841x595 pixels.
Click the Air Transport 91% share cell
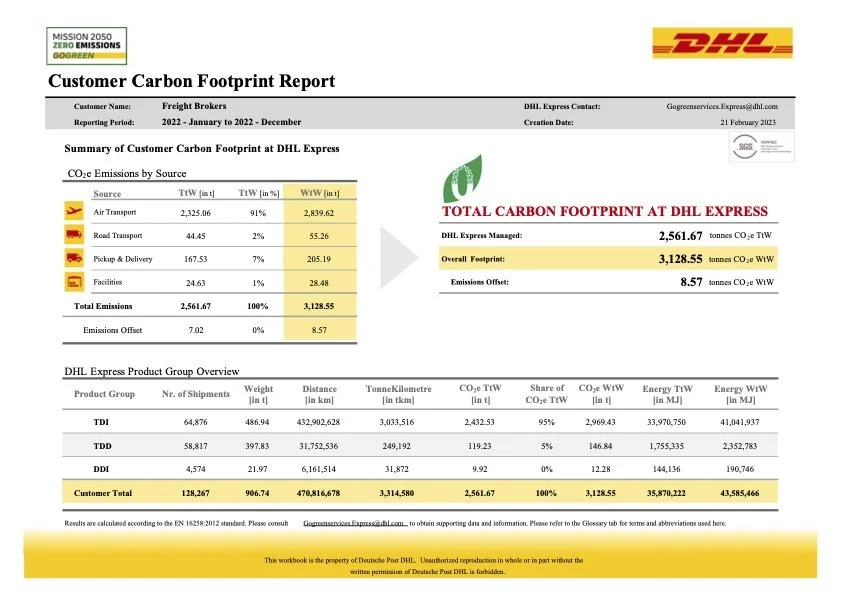pos(258,213)
